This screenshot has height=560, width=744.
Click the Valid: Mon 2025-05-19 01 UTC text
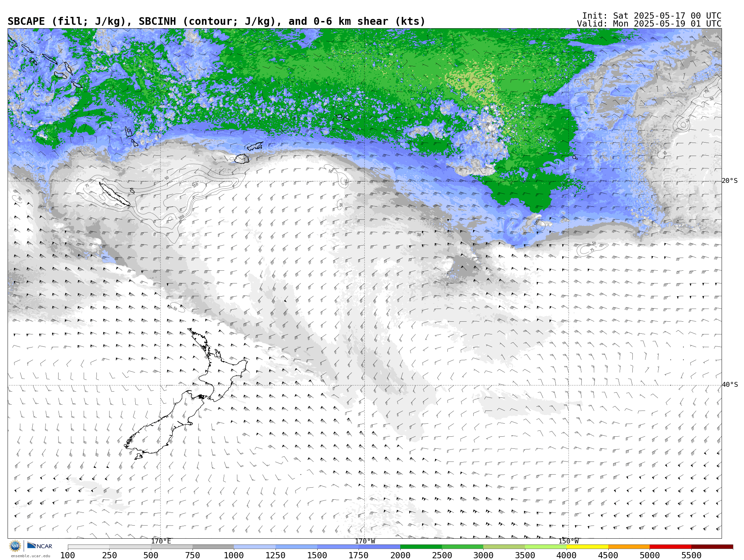(x=649, y=24)
